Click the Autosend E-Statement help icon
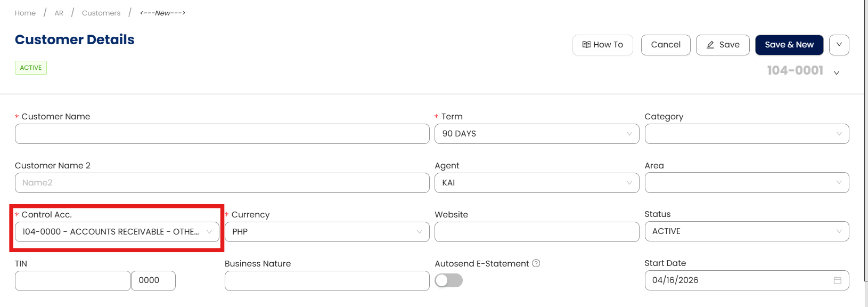Image resolution: width=868 pixels, height=307 pixels. tap(536, 263)
